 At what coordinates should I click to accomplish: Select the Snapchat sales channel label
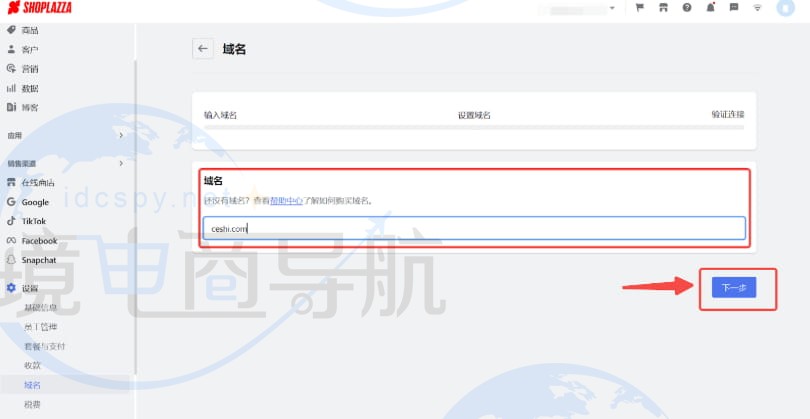pyautogui.click(x=39, y=260)
